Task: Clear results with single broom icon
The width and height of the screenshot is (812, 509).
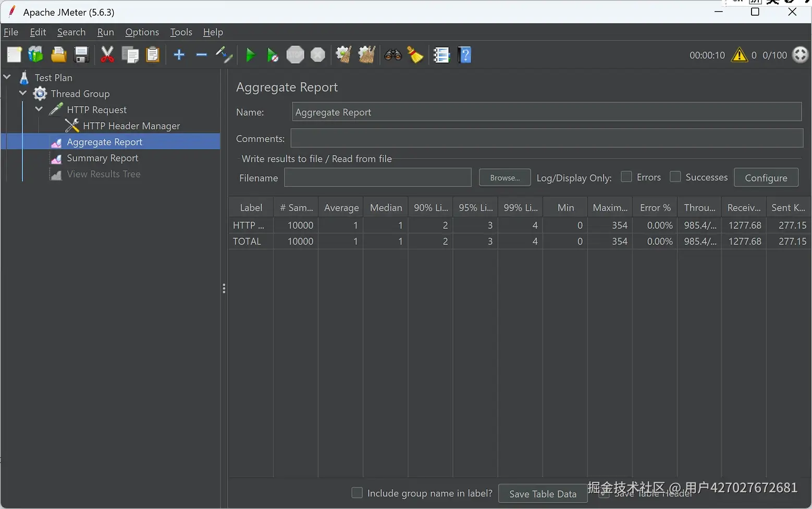Action: click(343, 55)
